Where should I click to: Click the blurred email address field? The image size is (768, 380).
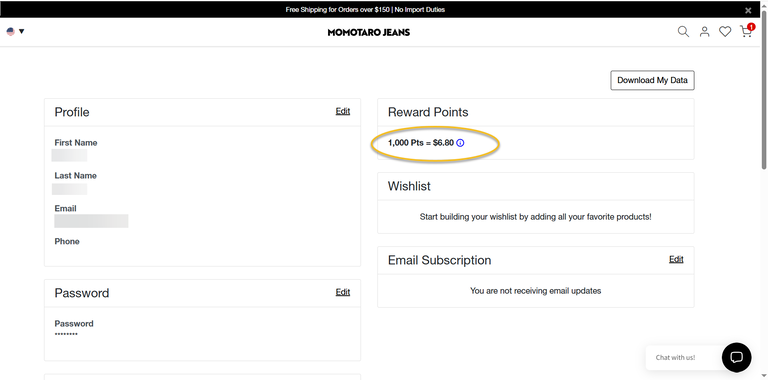[x=91, y=221]
